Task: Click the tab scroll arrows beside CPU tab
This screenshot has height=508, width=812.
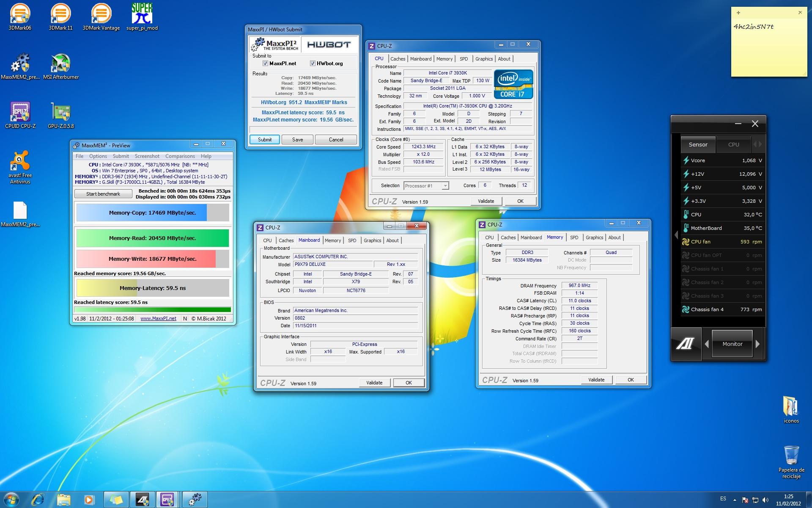Action: (x=757, y=144)
